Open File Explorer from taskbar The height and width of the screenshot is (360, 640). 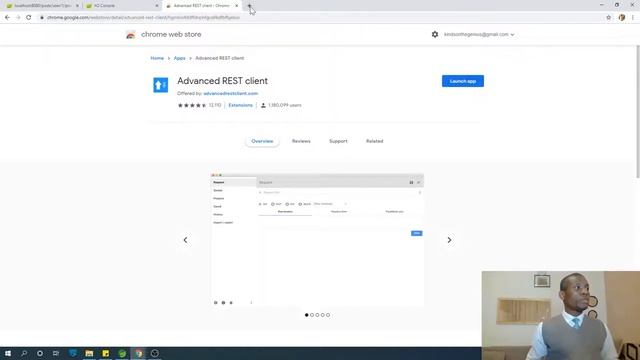click(x=89, y=353)
